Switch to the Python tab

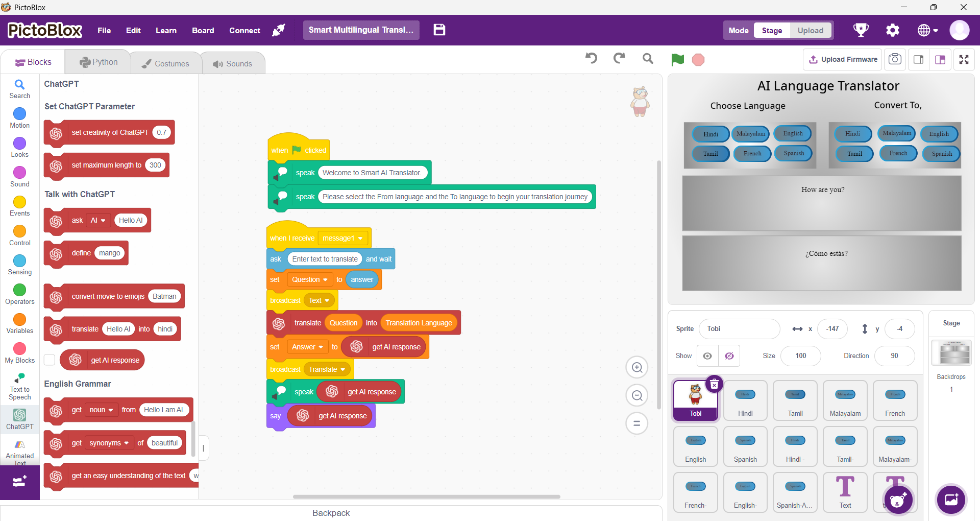pyautogui.click(x=98, y=62)
